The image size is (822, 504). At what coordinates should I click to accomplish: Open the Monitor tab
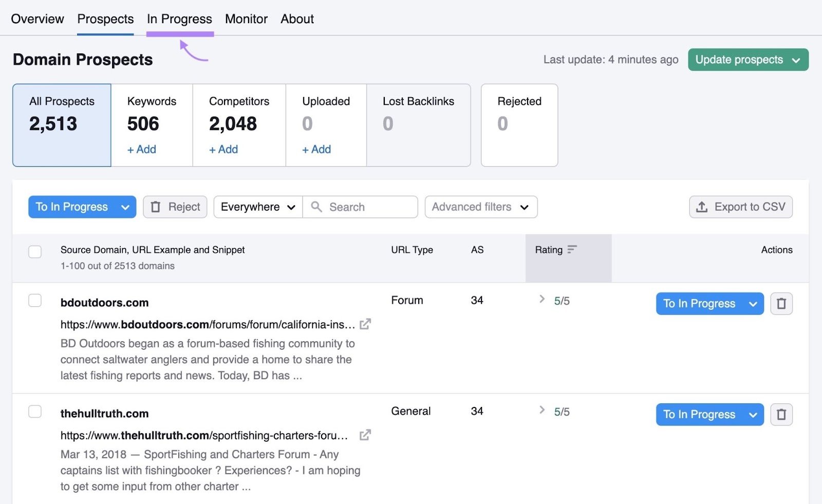click(x=246, y=19)
